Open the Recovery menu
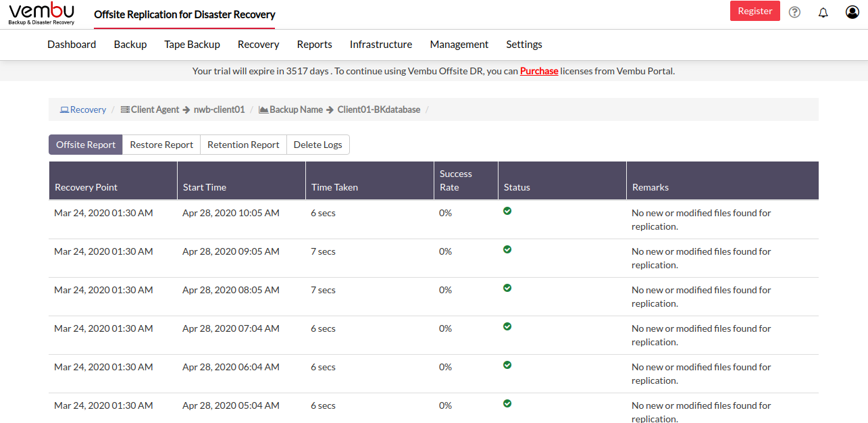 click(x=258, y=45)
